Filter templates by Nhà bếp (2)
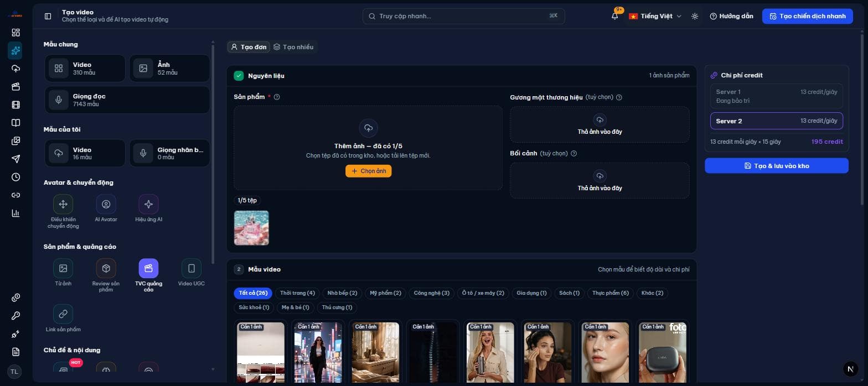The height and width of the screenshot is (386, 868). pos(342,293)
